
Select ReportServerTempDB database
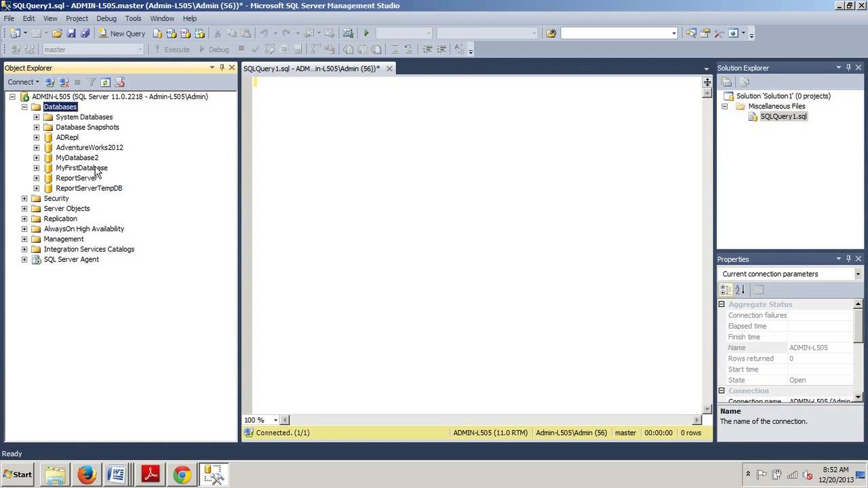[89, 188]
